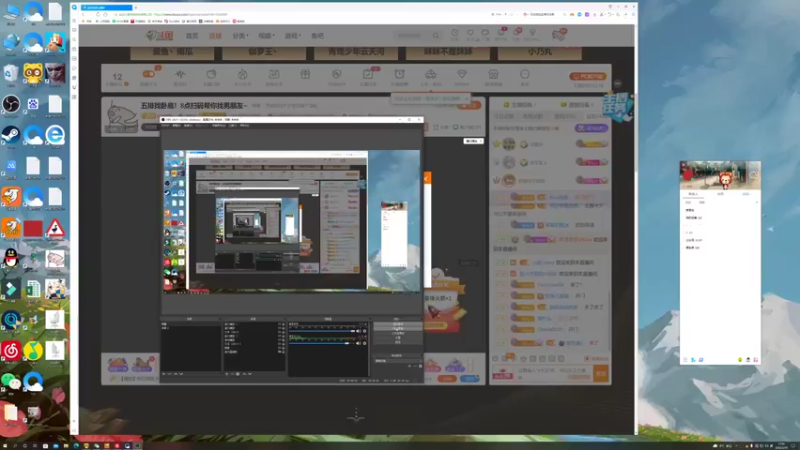Click the diamond icon in streamer toolbar

(x=462, y=74)
